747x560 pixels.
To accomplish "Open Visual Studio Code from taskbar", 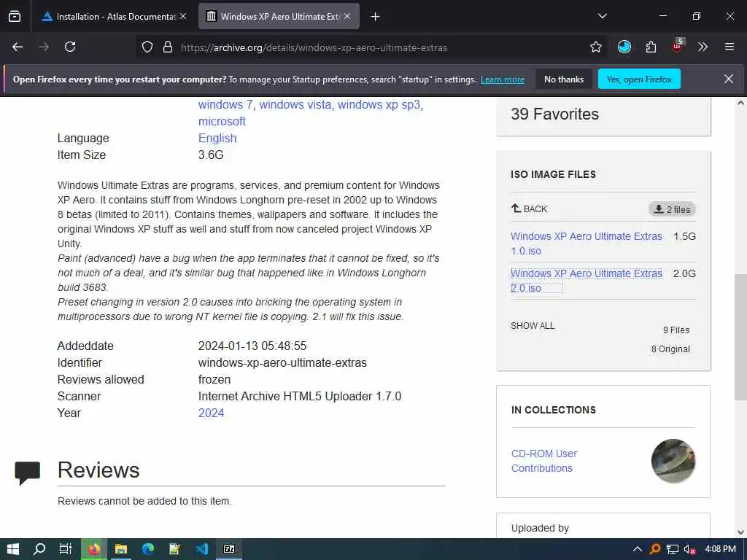I will coord(202,549).
